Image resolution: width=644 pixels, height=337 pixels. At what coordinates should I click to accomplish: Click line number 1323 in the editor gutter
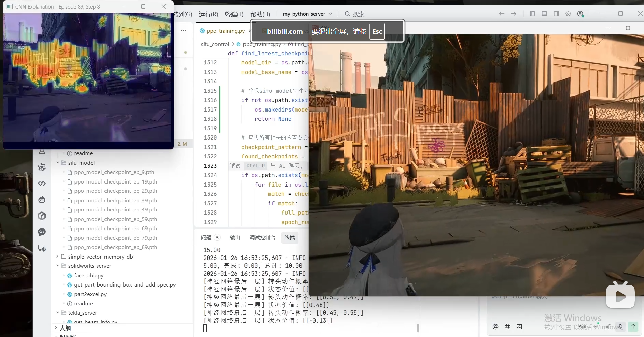pos(210,166)
